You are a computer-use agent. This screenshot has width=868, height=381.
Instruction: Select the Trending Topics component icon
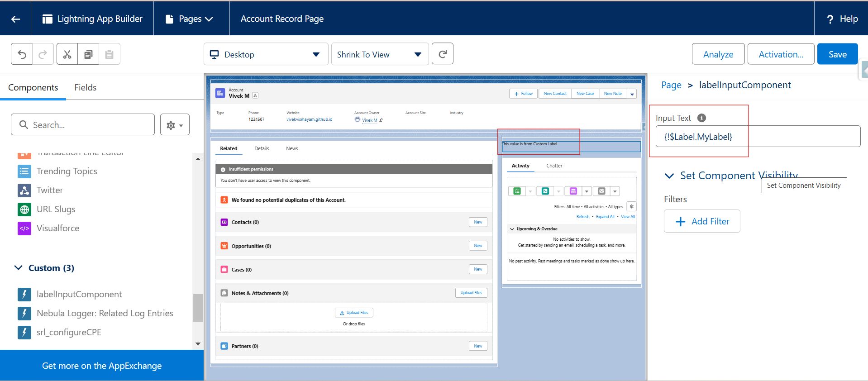point(24,171)
